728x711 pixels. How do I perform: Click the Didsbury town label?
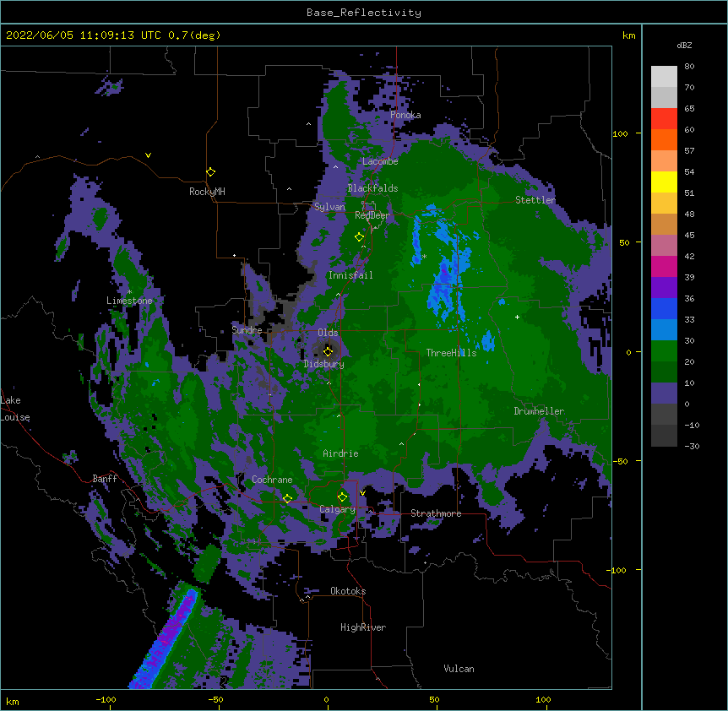[x=323, y=364]
